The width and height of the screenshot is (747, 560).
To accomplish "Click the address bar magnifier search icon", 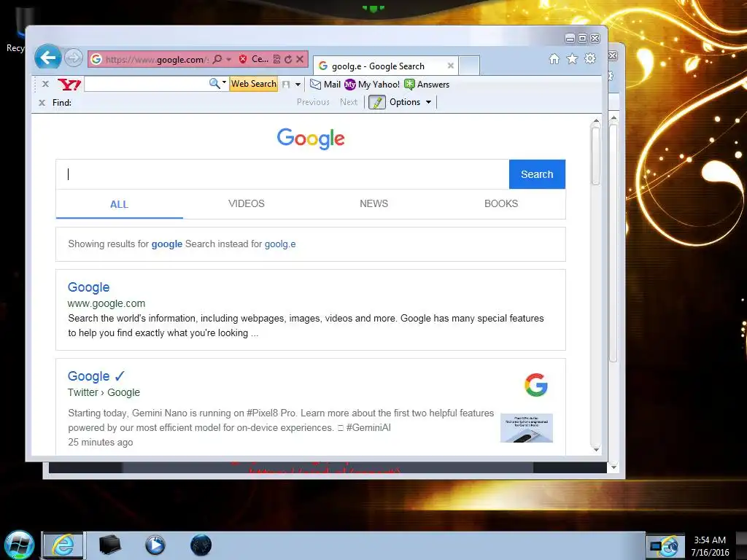I will point(217,59).
